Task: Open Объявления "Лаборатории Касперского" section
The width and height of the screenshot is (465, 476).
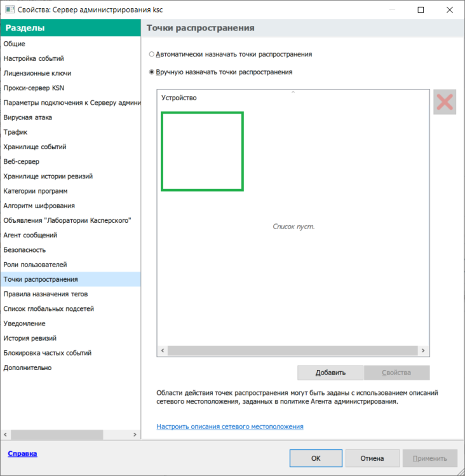Action: click(71, 220)
